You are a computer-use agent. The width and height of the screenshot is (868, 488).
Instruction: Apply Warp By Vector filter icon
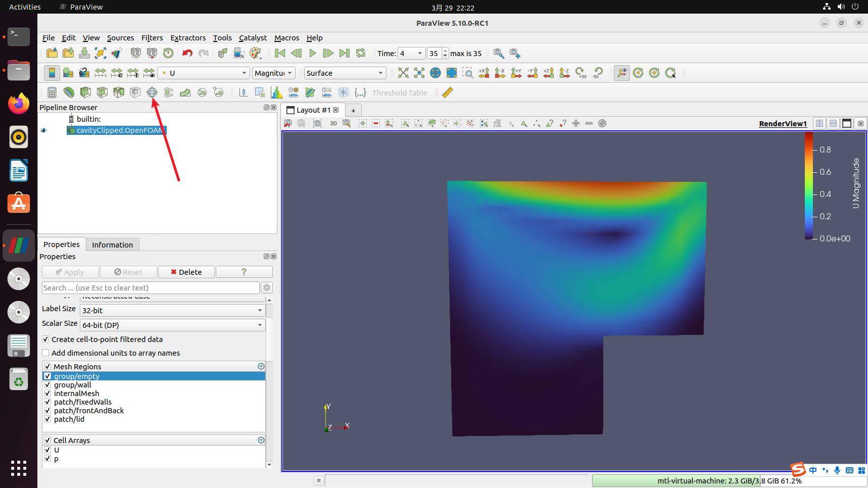click(185, 92)
